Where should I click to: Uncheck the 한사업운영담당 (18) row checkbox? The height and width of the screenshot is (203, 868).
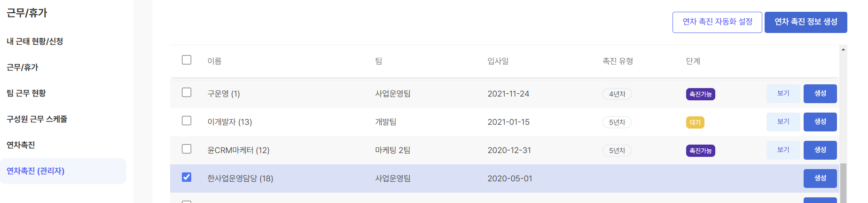(x=187, y=177)
